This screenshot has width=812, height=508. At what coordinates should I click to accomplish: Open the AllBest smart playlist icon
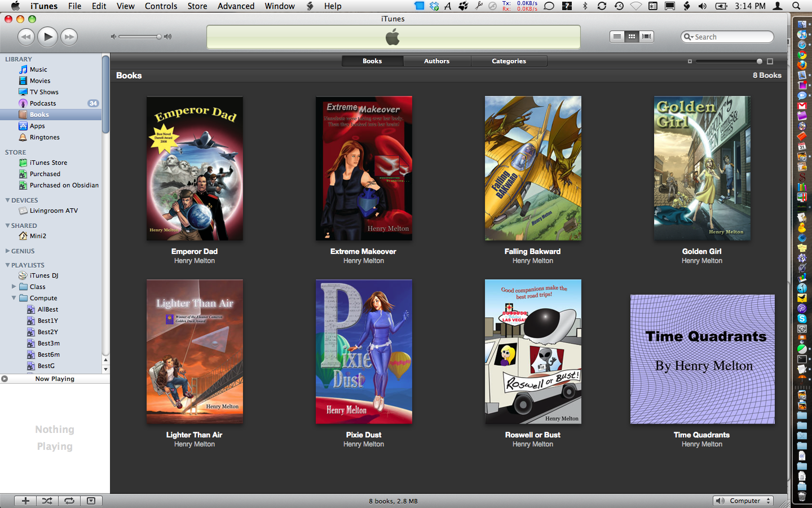pos(31,309)
